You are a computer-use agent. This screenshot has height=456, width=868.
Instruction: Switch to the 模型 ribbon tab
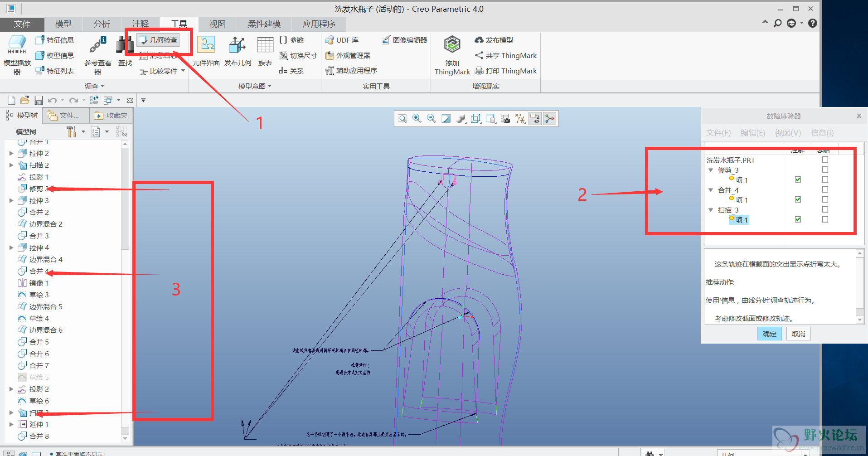pos(63,24)
